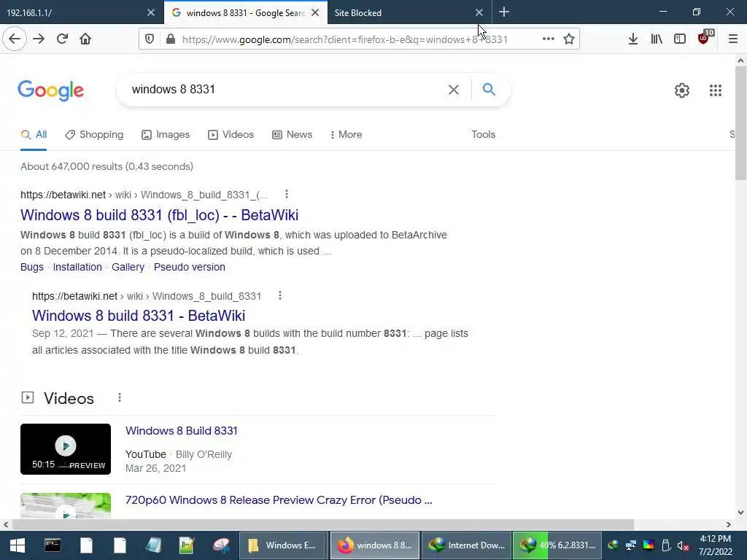Follow the Bugs sitelink
Screen dimensions: 747x560
coord(32,267)
